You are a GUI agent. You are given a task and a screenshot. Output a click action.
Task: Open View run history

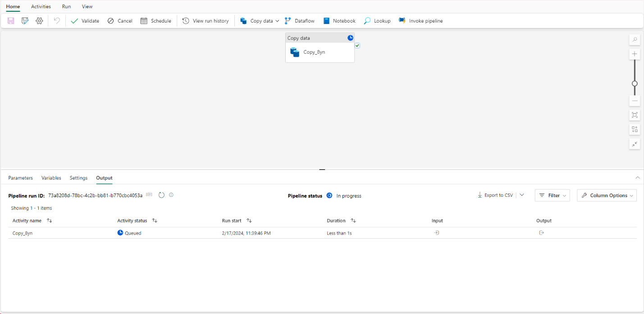click(206, 21)
